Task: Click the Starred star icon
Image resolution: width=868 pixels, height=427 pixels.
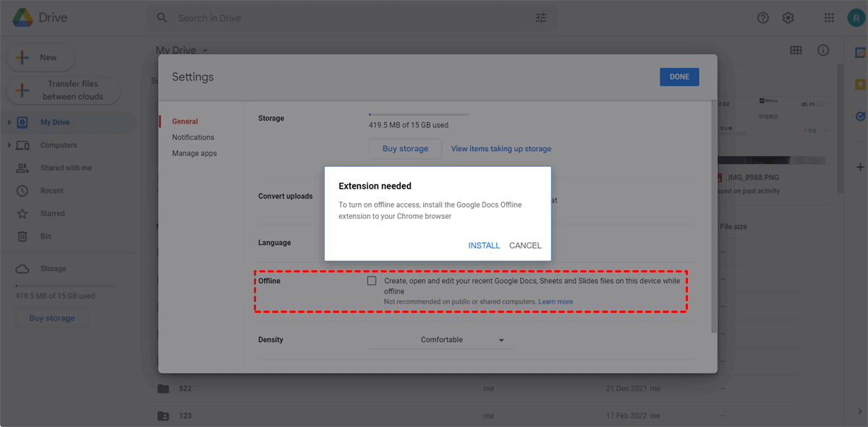Action: click(22, 214)
